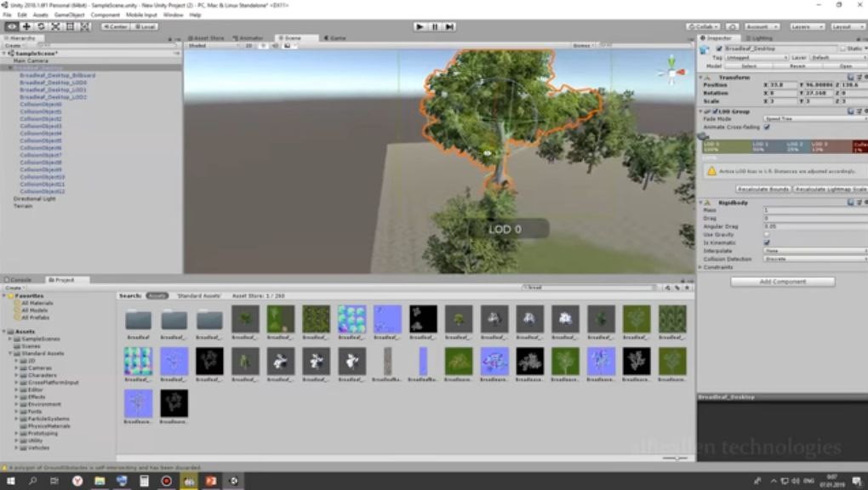The width and height of the screenshot is (868, 490).
Task: Open the GameObject menu
Action: click(x=68, y=14)
